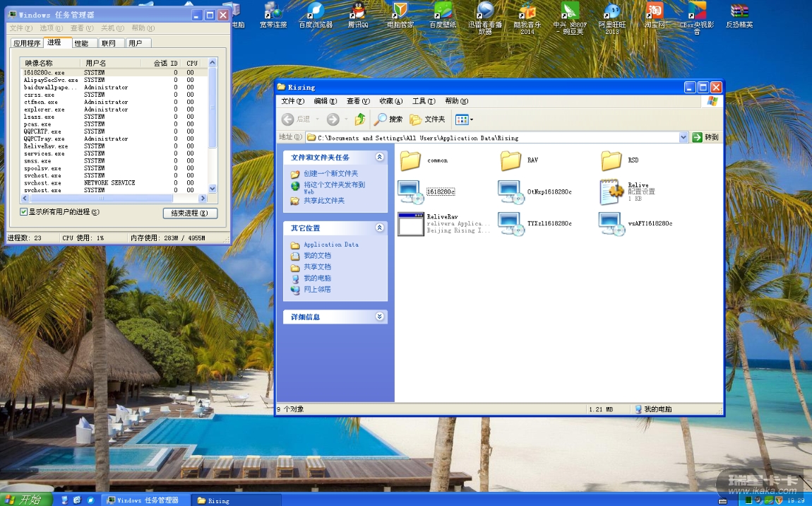Viewport: 812px width, 506px height.
Task: Toggle 显示所有用户的进程 checkbox
Action: (24, 212)
